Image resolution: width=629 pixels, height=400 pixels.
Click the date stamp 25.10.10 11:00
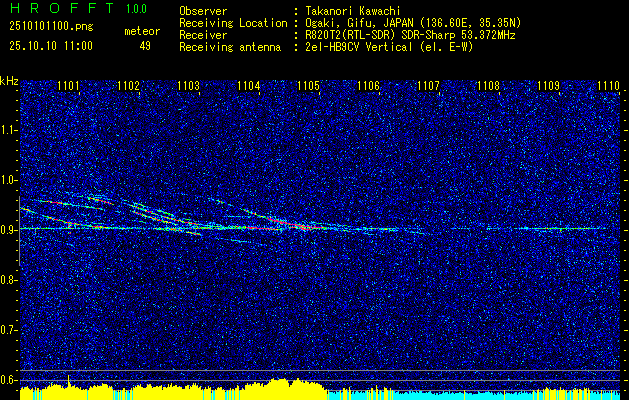click(x=51, y=46)
